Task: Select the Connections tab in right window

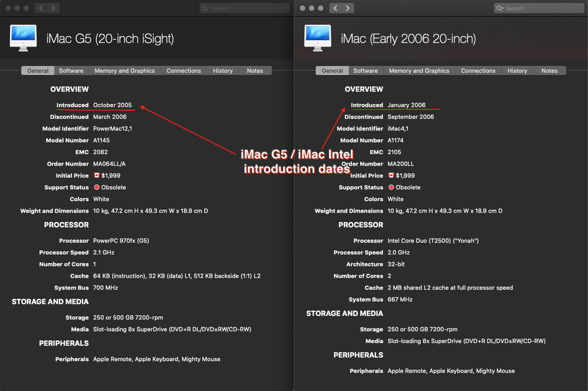Action: click(478, 71)
